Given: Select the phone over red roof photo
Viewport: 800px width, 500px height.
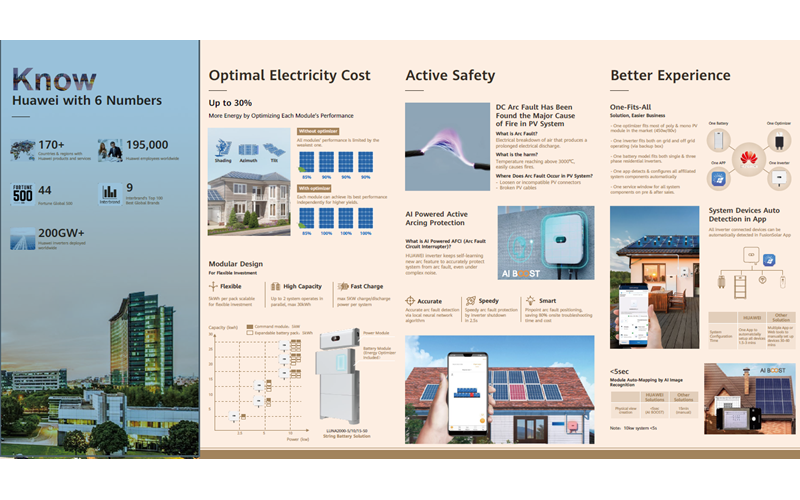Looking at the screenshot, I should [499, 390].
